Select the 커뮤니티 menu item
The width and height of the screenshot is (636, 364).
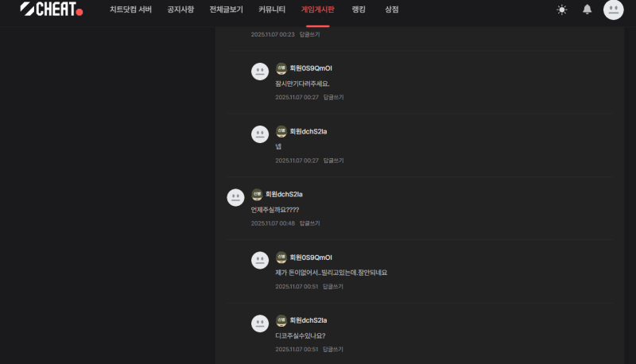272,10
